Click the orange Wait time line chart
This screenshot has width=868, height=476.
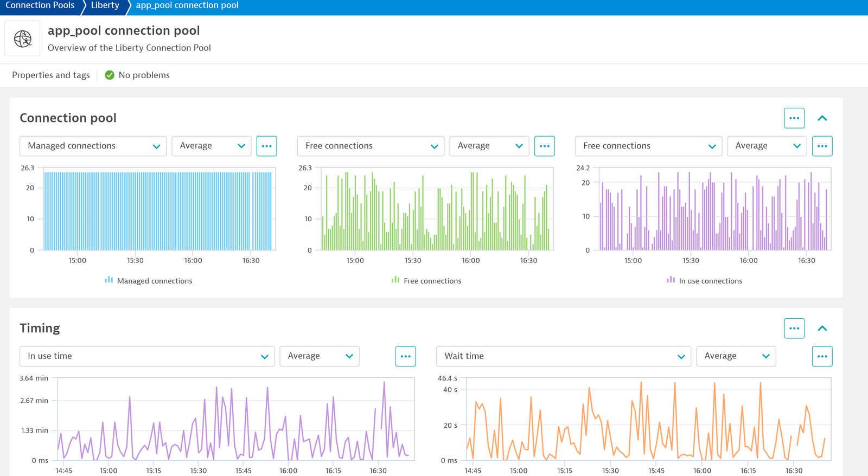(649, 420)
